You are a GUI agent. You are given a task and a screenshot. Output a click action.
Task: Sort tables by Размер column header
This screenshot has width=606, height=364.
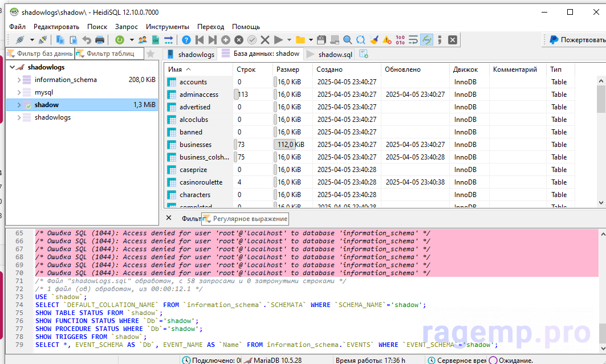(x=292, y=69)
